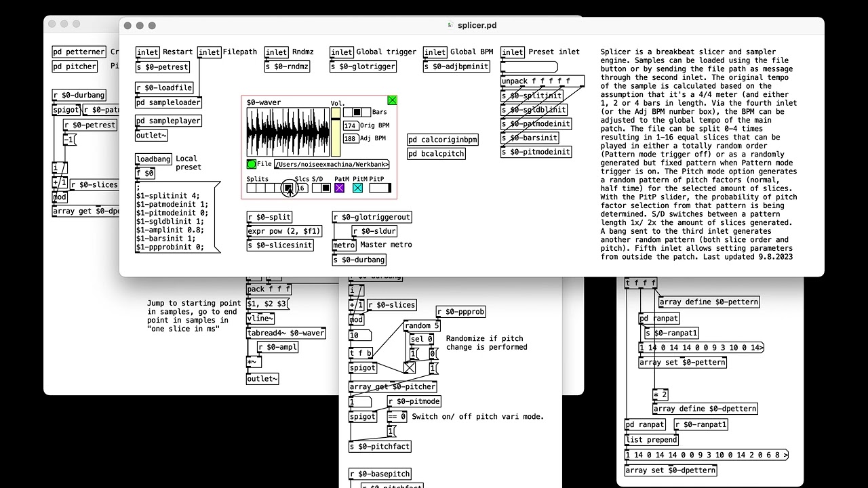Click the splicer.pd document icon in title bar

pyautogui.click(x=451, y=25)
